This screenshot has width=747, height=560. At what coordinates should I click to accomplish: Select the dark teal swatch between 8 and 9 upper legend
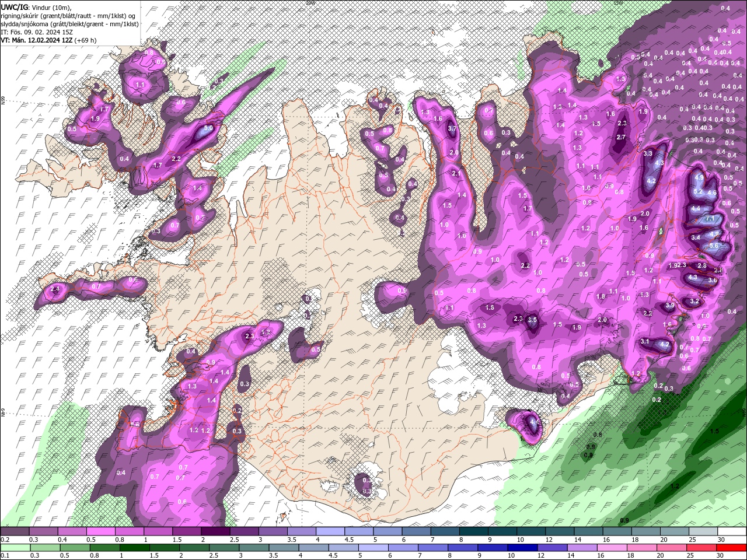474,531
